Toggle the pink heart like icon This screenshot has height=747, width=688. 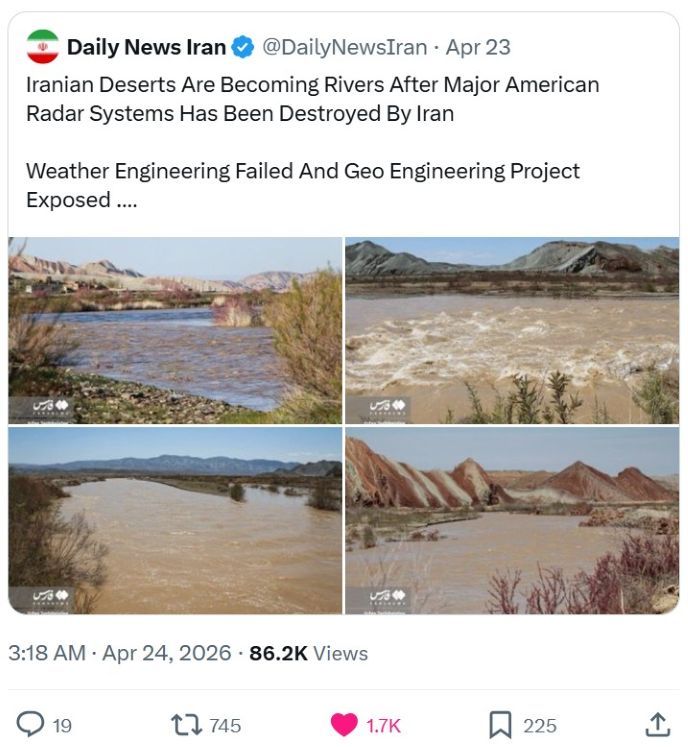(344, 725)
